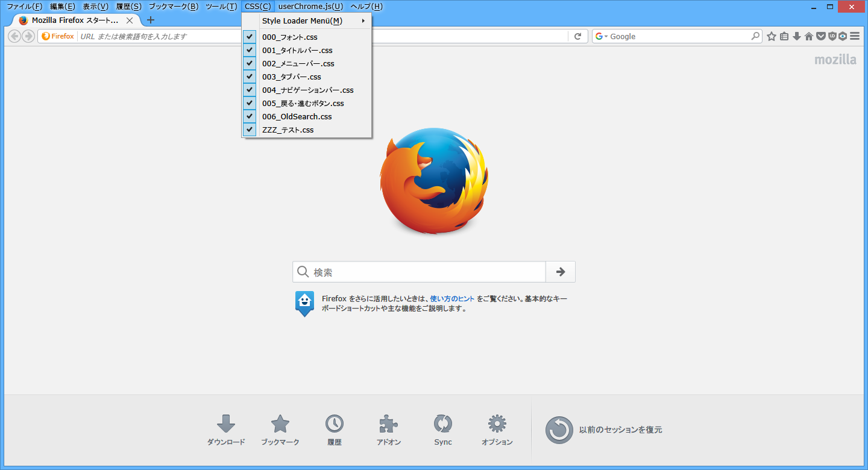This screenshot has width=868, height=470.
Task: Follow the 使い方のヒント link
Action: pyautogui.click(x=452, y=298)
